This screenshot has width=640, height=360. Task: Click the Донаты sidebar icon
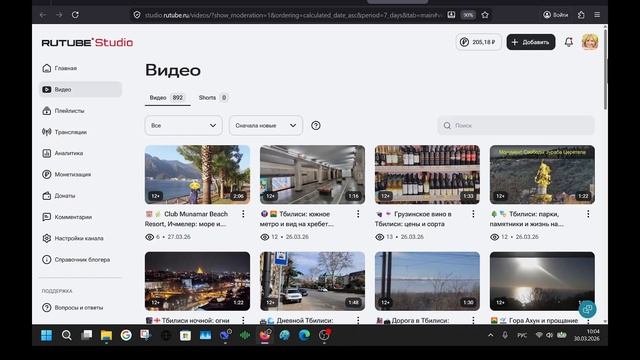47,196
